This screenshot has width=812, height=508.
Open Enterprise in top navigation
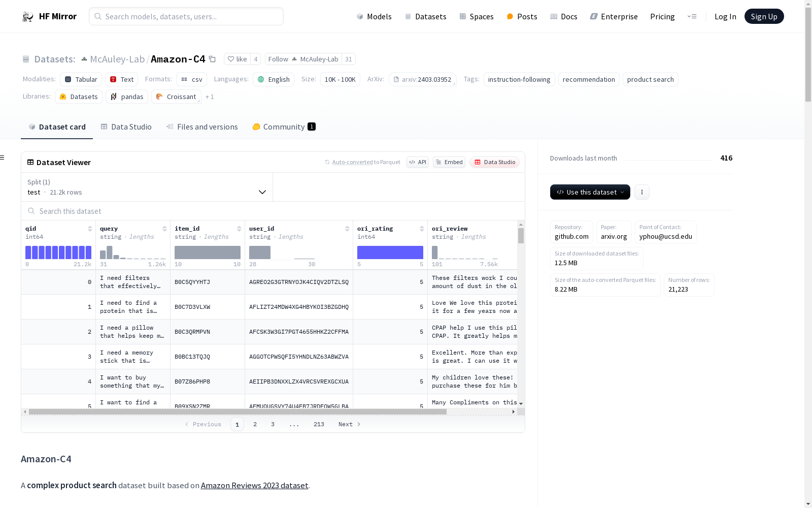point(614,16)
